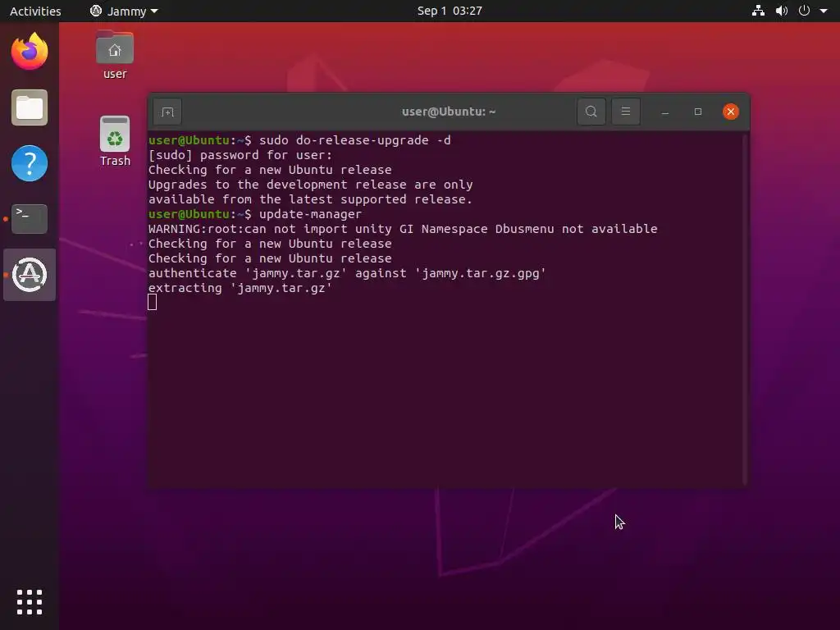Select the Terminal icon in dock
Image resolution: width=840 pixels, height=630 pixels.
[30, 218]
